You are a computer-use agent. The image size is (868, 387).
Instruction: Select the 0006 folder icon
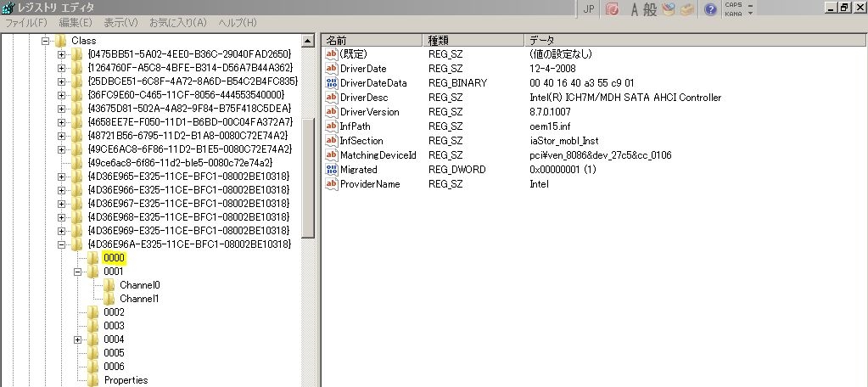[93, 366]
